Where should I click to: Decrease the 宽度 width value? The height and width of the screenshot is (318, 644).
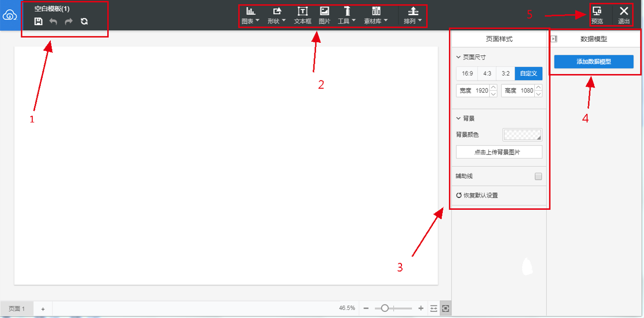494,94
